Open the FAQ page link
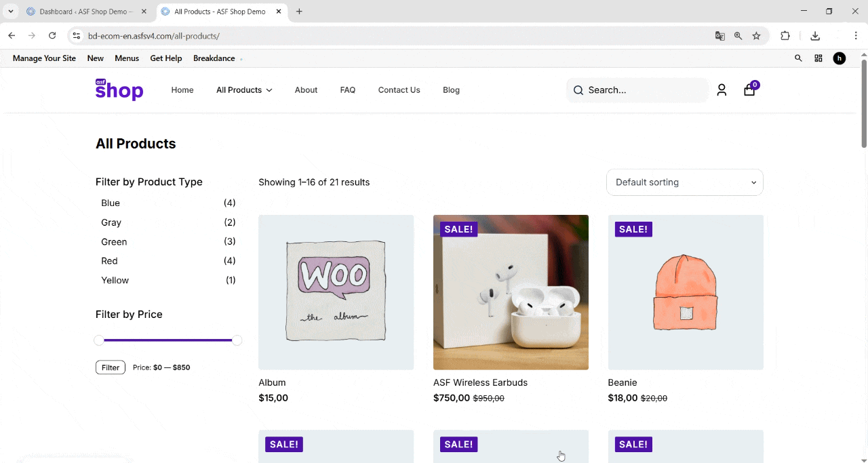 coord(348,90)
